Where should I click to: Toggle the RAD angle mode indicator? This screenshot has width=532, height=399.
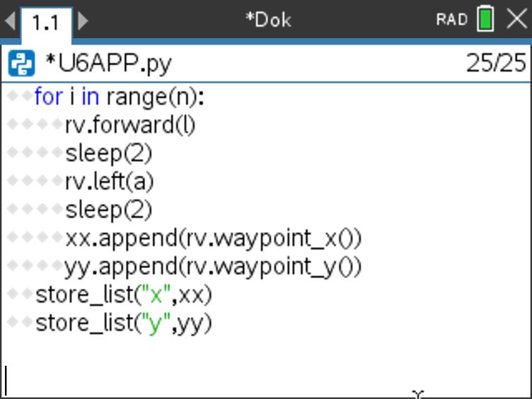tap(451, 20)
